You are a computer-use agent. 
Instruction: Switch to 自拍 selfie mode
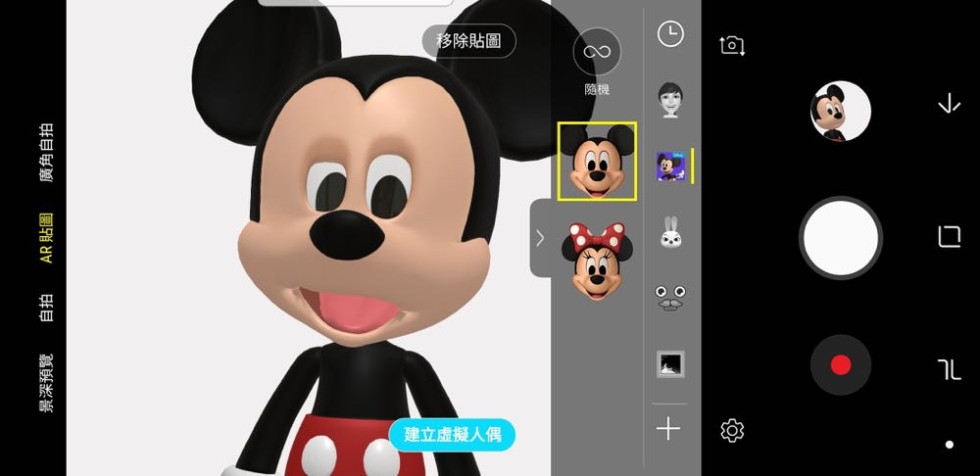coord(46,307)
